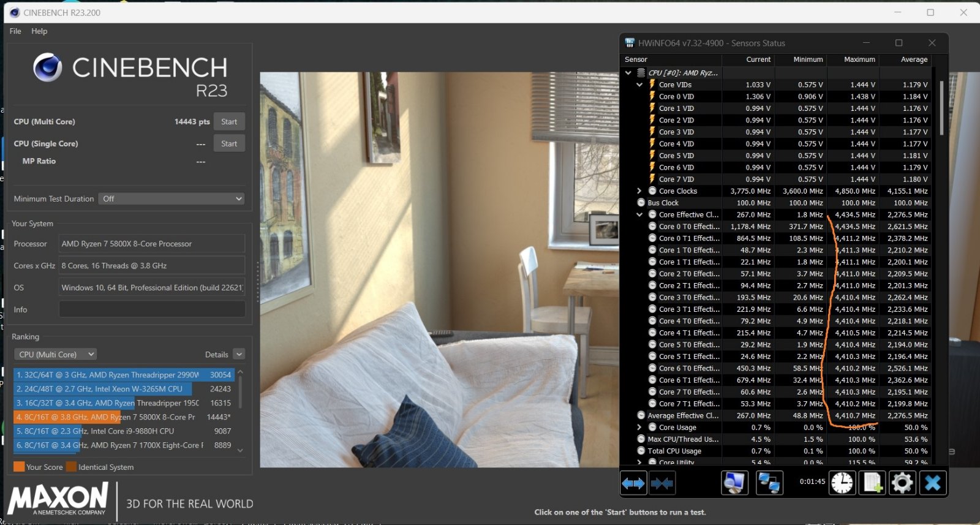The height and width of the screenshot is (525, 980).
Task: Open the Minimum Test Duration dropdown
Action: pyautogui.click(x=171, y=198)
